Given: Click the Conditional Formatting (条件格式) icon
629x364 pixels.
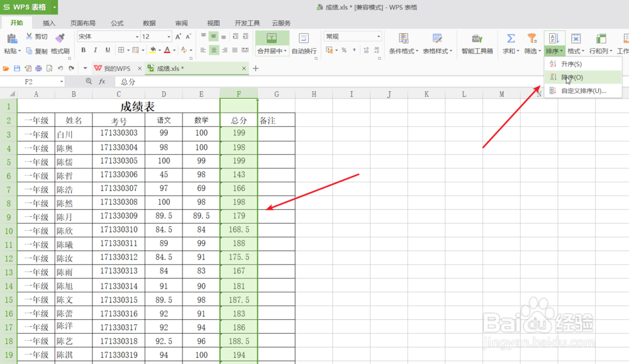Looking at the screenshot, I should [404, 38].
